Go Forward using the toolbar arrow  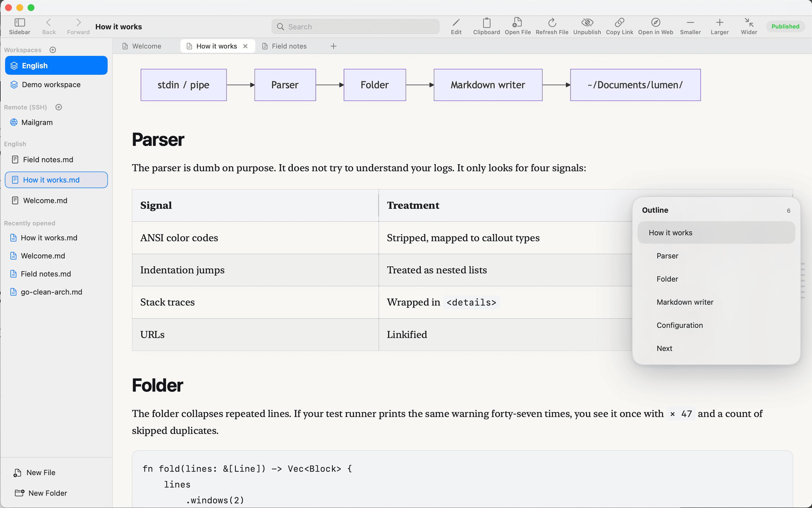(x=78, y=26)
